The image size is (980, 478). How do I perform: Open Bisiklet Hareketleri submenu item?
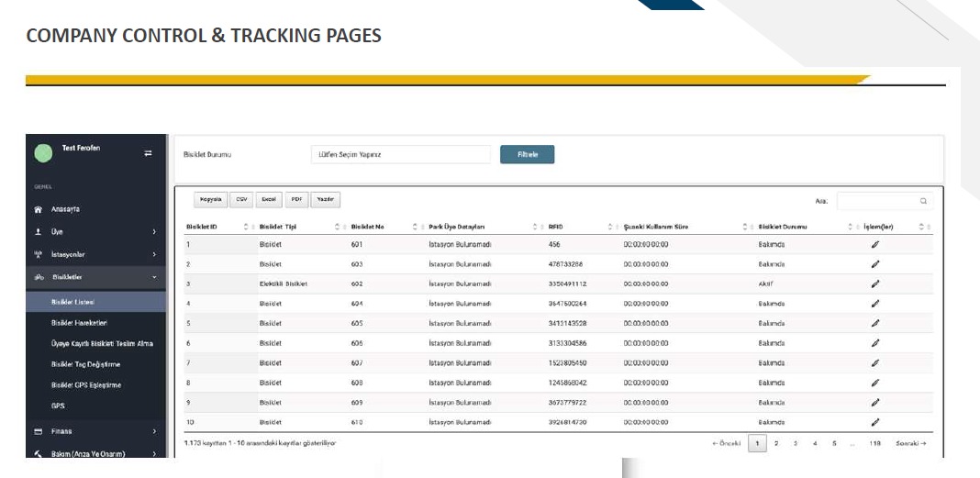point(80,323)
